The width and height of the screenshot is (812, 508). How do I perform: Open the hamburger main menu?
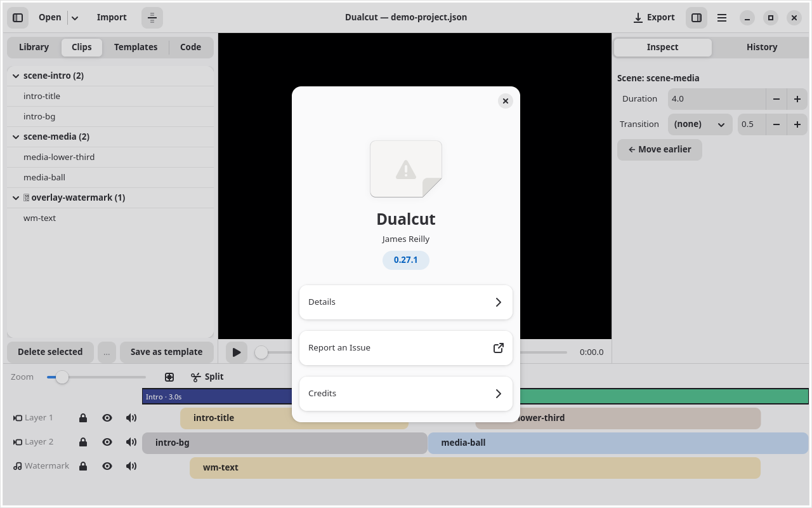tap(722, 18)
